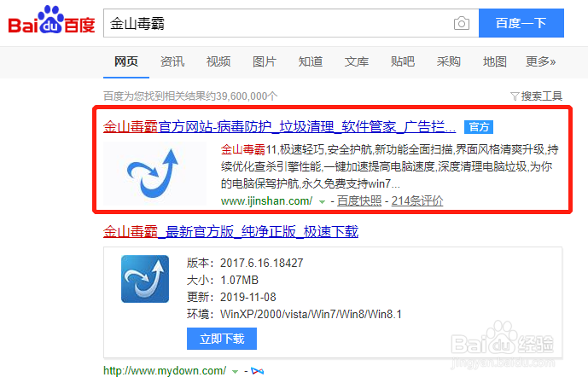This screenshot has height=383, width=588.
Task: Expand dropdown arrow beside mydown.com URL
Action: coord(235,372)
